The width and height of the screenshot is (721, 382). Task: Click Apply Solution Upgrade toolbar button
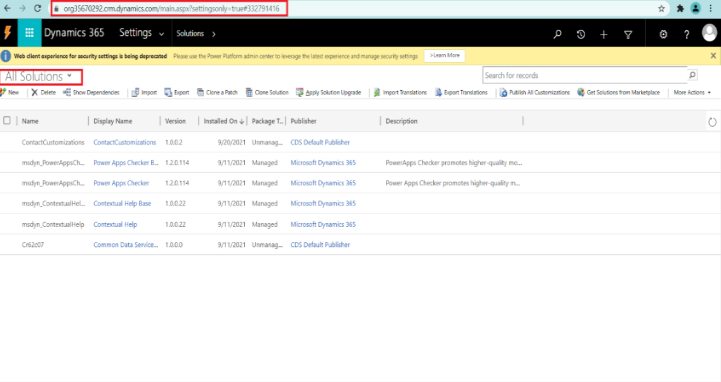pyautogui.click(x=328, y=92)
